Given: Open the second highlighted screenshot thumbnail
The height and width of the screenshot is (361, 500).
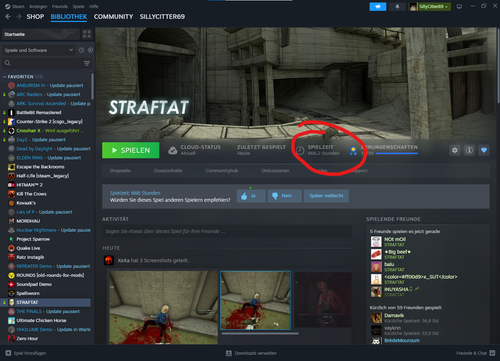Looking at the screenshot, I should (x=256, y=300).
